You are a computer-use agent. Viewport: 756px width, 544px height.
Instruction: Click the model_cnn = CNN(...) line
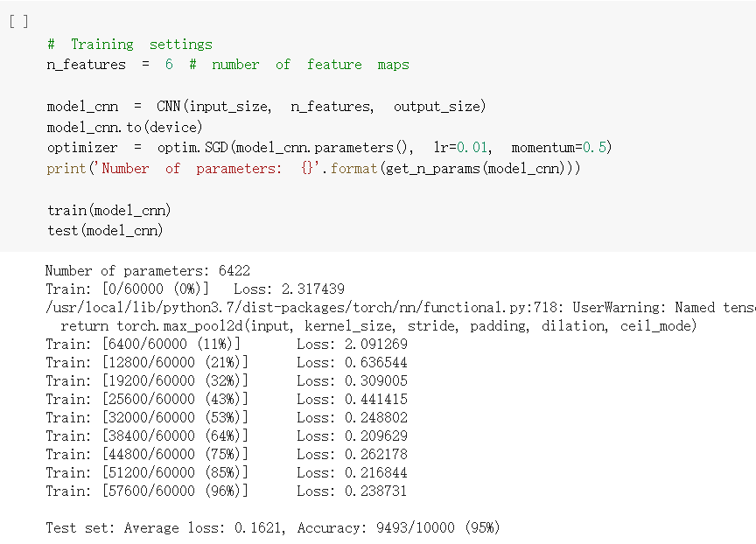click(x=266, y=107)
